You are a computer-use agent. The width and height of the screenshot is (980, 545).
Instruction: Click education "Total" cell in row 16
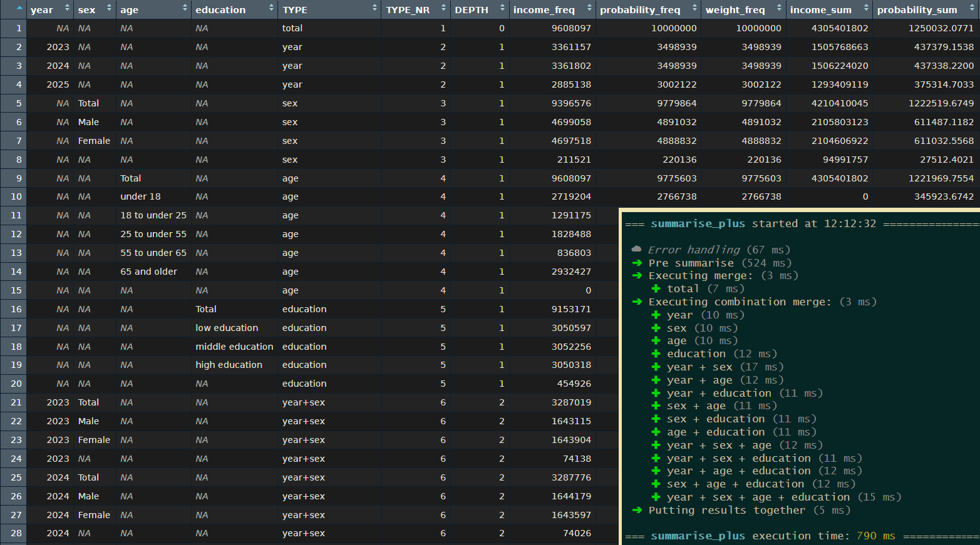[206, 309]
